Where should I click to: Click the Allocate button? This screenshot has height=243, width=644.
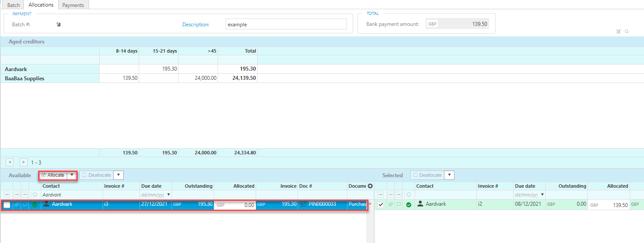[x=53, y=175]
